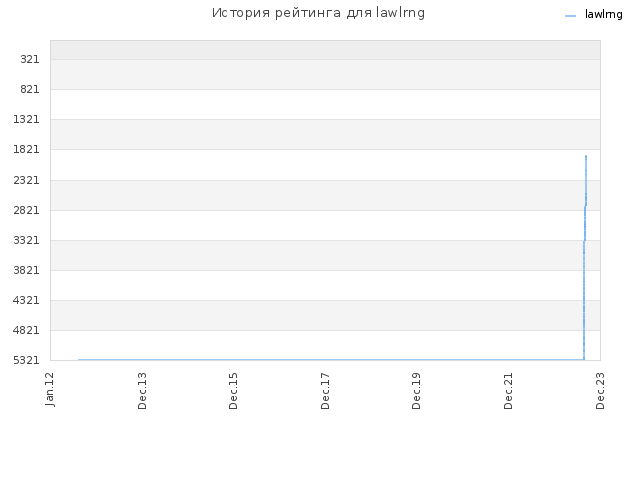640x480 pixels.
Task: Click the 821 y-axis label
Action: (x=30, y=89)
